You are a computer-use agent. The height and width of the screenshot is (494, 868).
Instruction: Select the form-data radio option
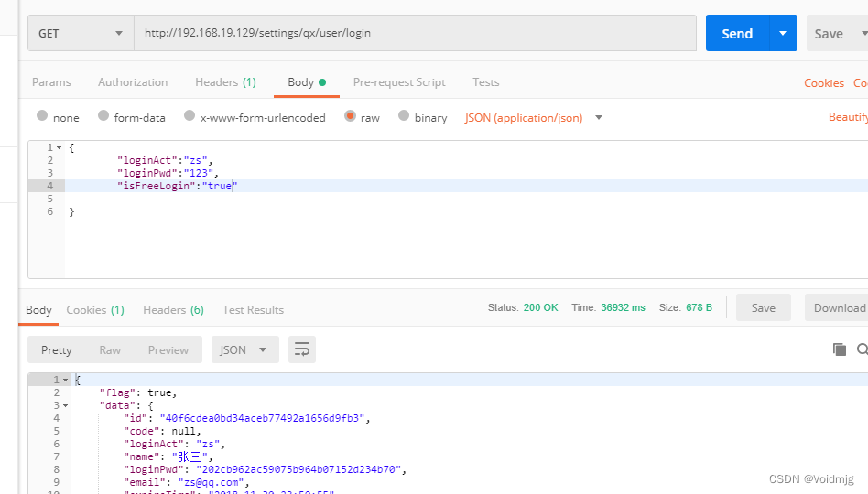pyautogui.click(x=103, y=115)
